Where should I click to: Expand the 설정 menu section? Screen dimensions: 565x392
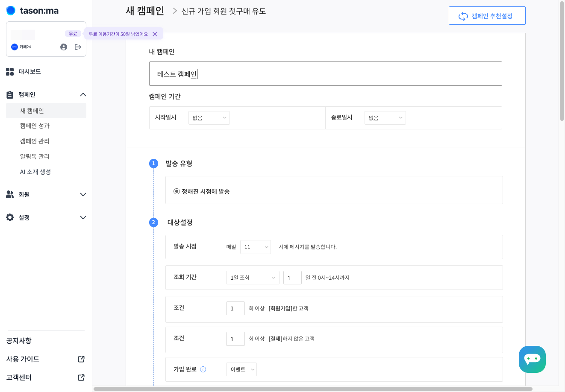pos(83,218)
